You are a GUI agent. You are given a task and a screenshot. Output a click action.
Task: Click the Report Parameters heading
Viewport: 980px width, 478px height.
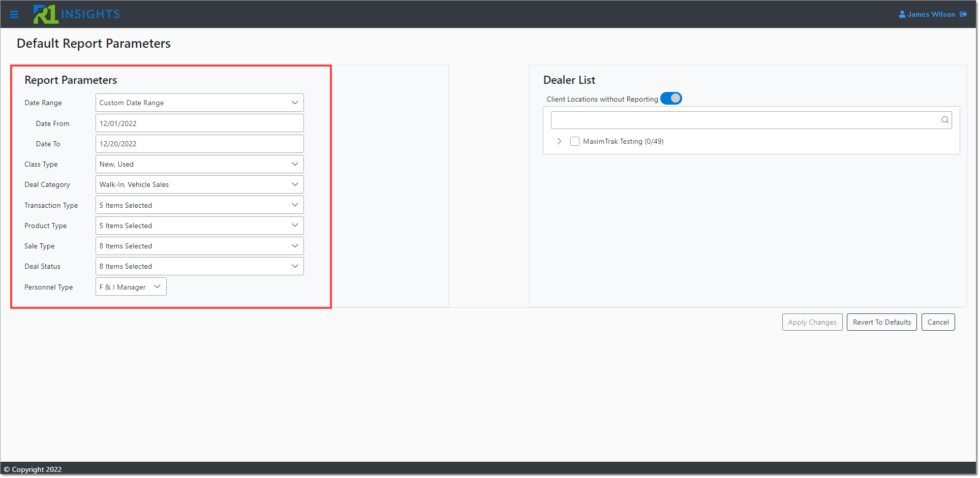71,80
